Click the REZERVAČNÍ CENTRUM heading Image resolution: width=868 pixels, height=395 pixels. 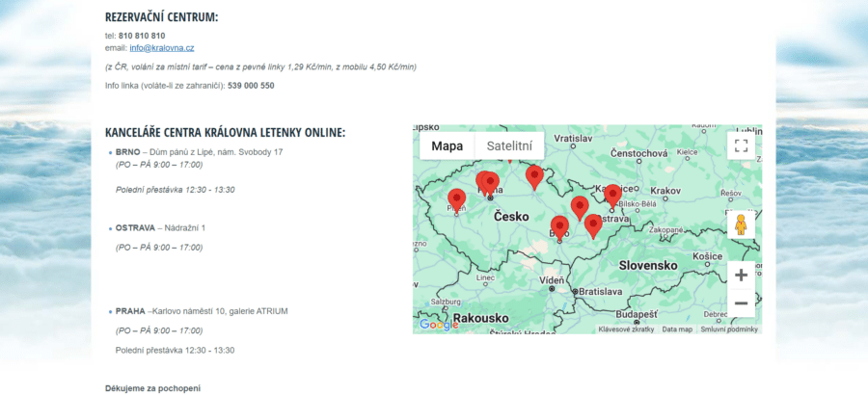162,17
